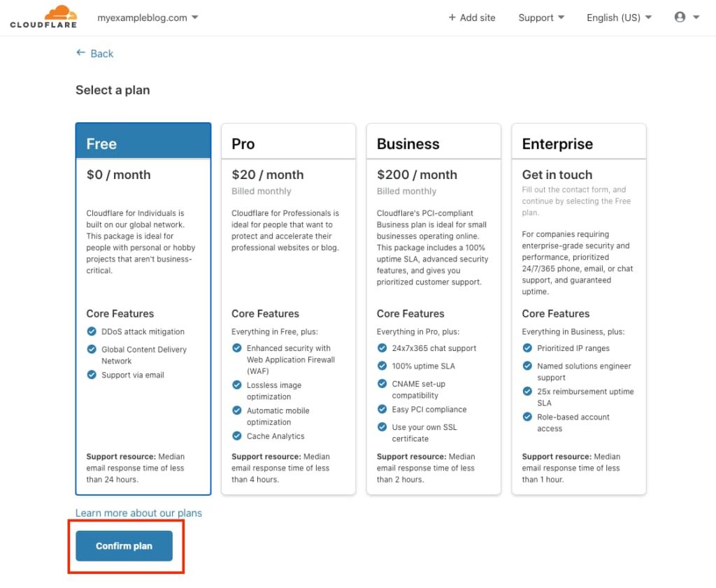Click the Confirm plan button
This screenshot has width=716, height=588.
tap(125, 546)
